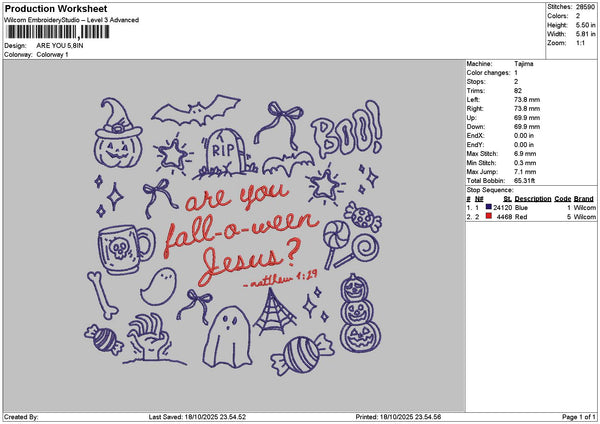Click the Up value 69.9 mm
Image resolution: width=600 pixels, height=424 pixels.
click(x=527, y=118)
